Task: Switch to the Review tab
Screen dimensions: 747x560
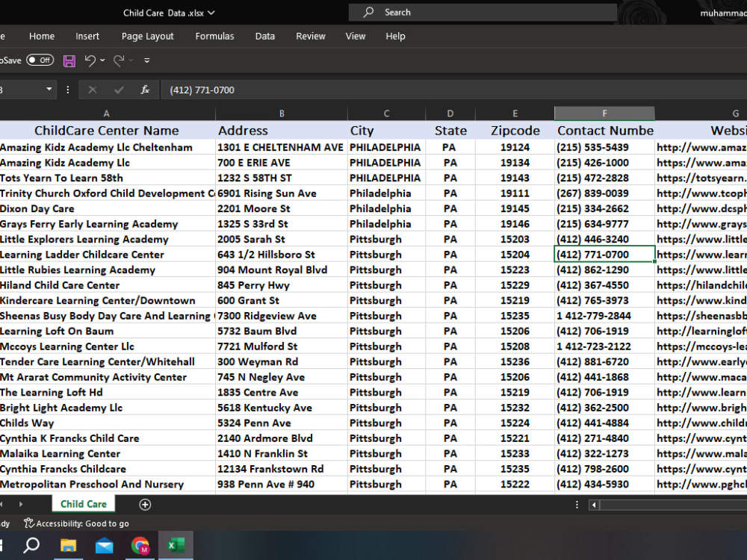Action: pyautogui.click(x=311, y=36)
